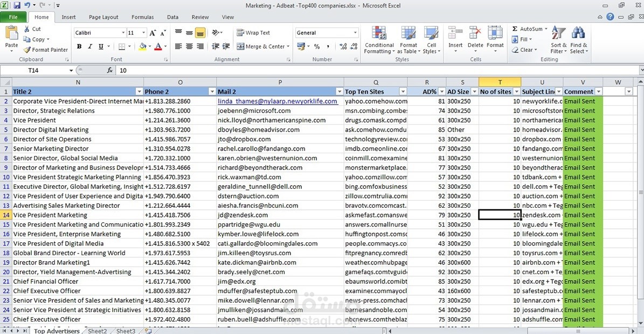This screenshot has height=334, width=644.
Task: Center the cell text horizontally
Action: pyautogui.click(x=189, y=46)
